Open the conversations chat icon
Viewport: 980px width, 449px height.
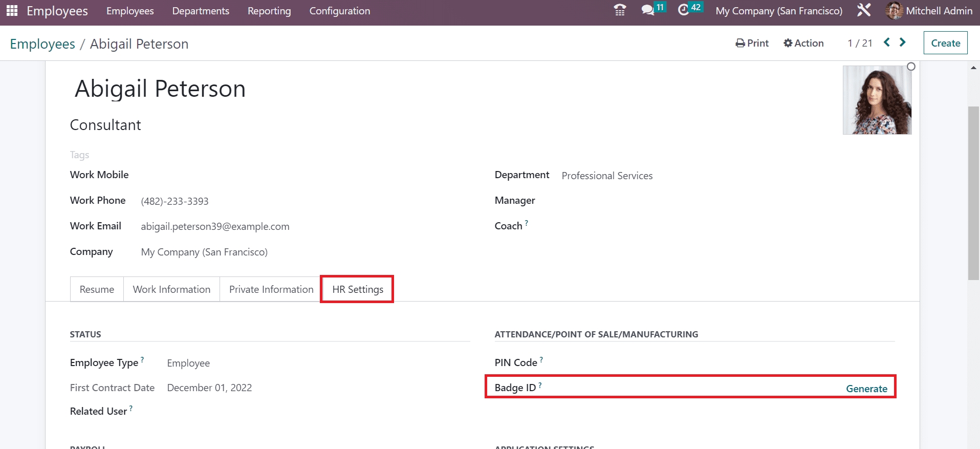coord(648,10)
